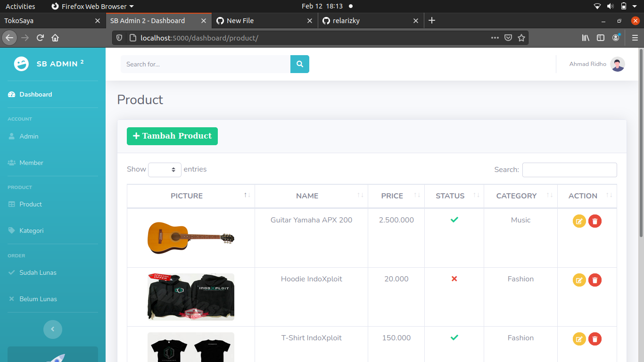
Task: Switch to the New File GitHub tab
Action: (264, 21)
